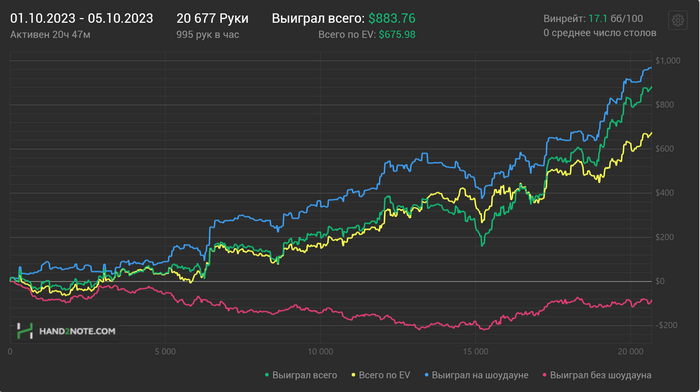Toggle the 'Выиграл без шоудауна' legend series
The image size is (700, 392).
pos(597,375)
